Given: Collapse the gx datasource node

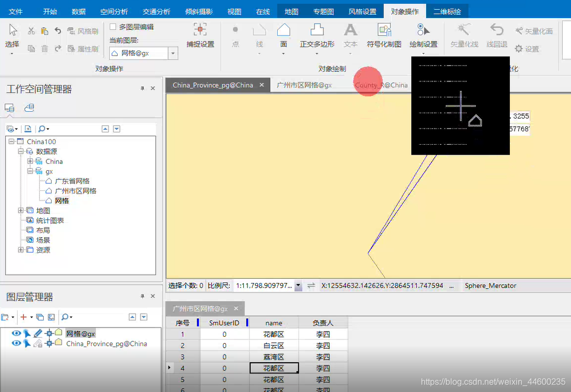Looking at the screenshot, I should 30,171.
